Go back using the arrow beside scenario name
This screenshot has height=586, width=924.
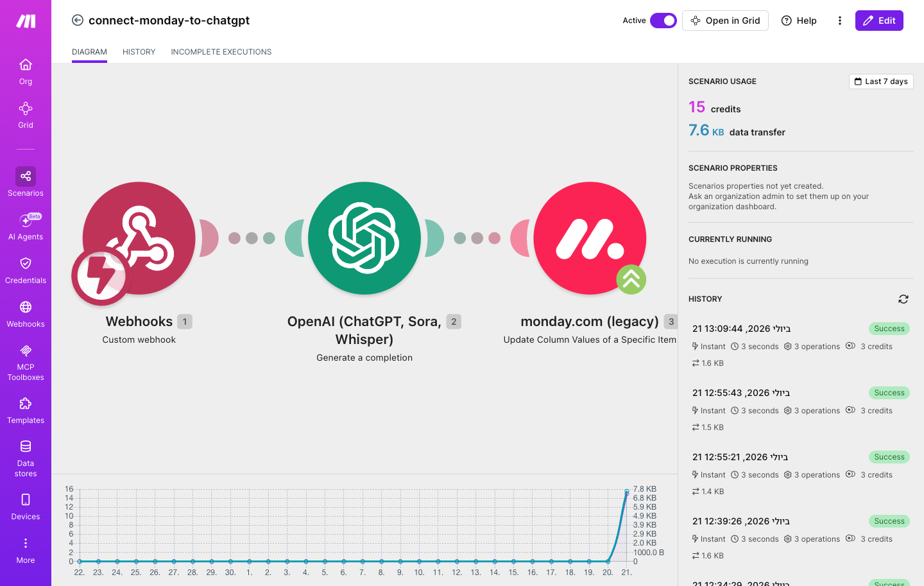[78, 20]
